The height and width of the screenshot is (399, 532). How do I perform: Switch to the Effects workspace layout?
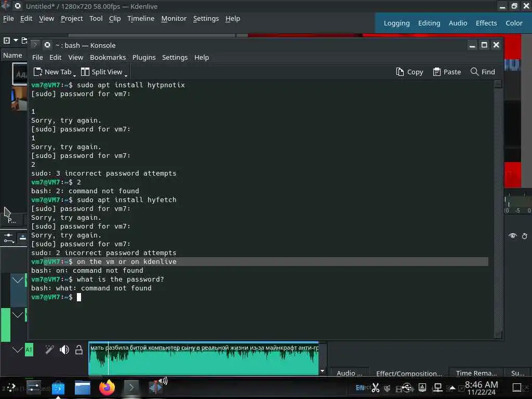coord(486,23)
